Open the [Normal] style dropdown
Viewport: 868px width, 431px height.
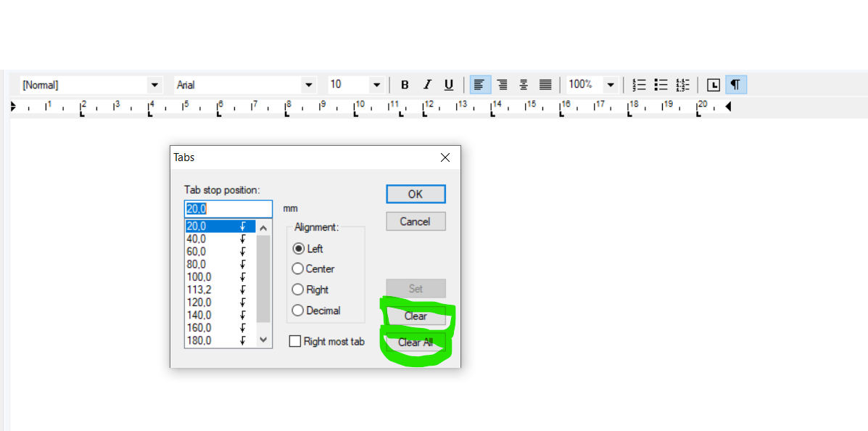[154, 85]
